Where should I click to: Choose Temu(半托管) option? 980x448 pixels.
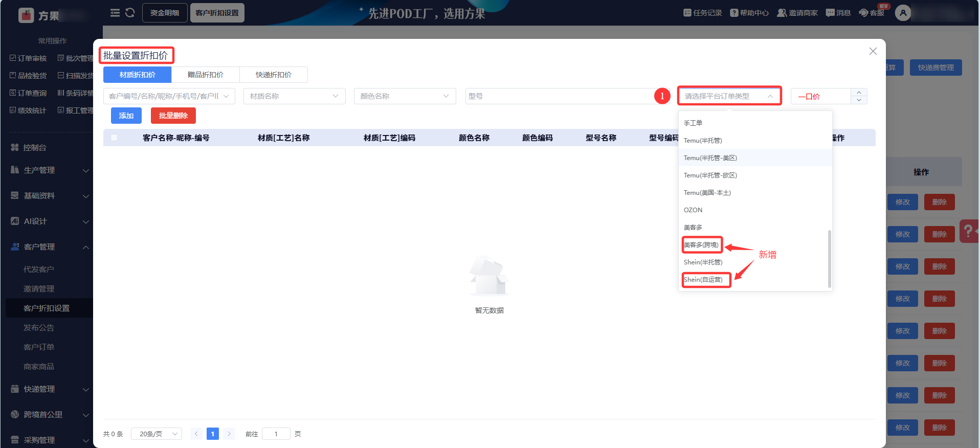pos(755,140)
